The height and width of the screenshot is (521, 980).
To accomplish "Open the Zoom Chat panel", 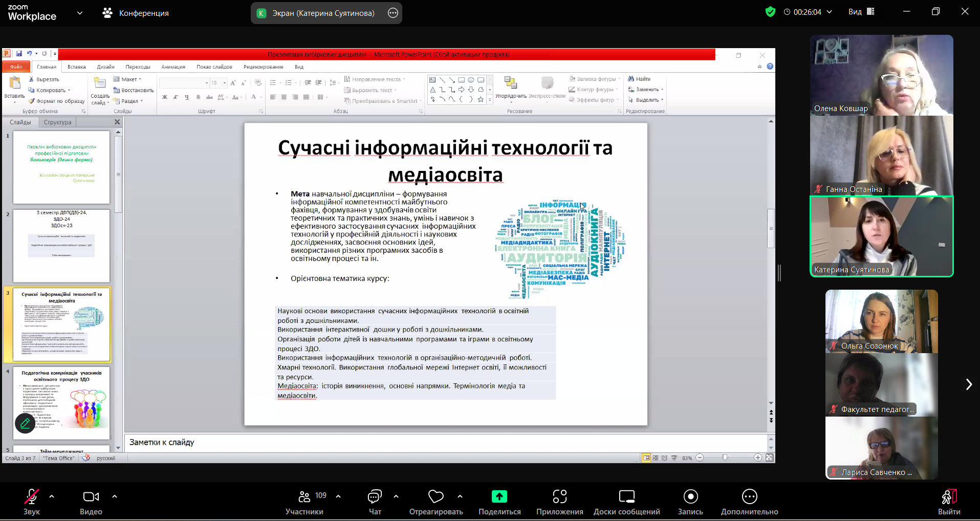I will pyautogui.click(x=375, y=502).
